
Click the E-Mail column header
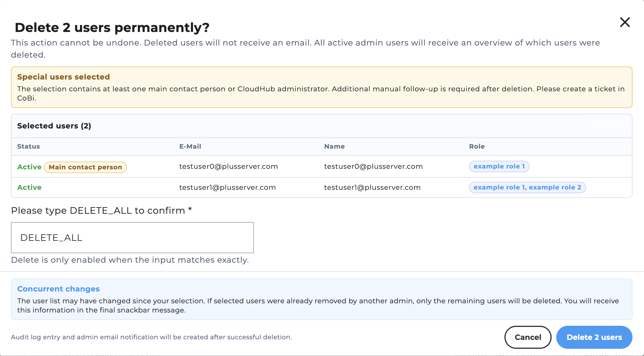(190, 146)
